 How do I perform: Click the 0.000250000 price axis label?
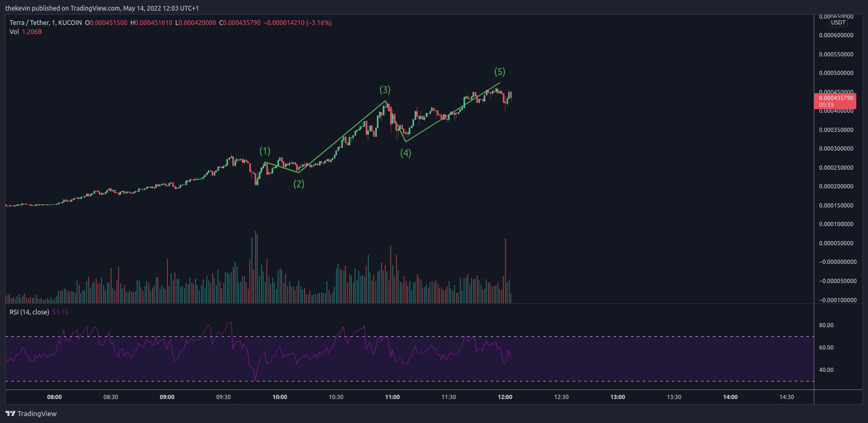[836, 168]
